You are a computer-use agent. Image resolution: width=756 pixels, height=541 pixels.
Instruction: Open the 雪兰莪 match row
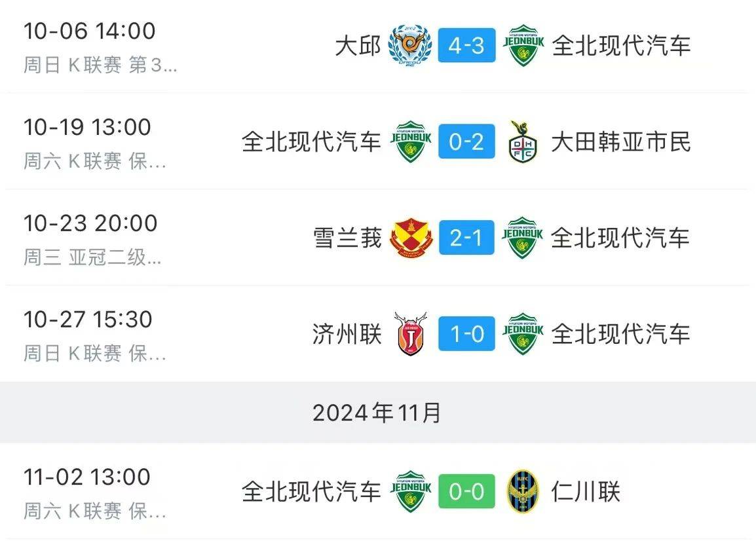[347, 238]
